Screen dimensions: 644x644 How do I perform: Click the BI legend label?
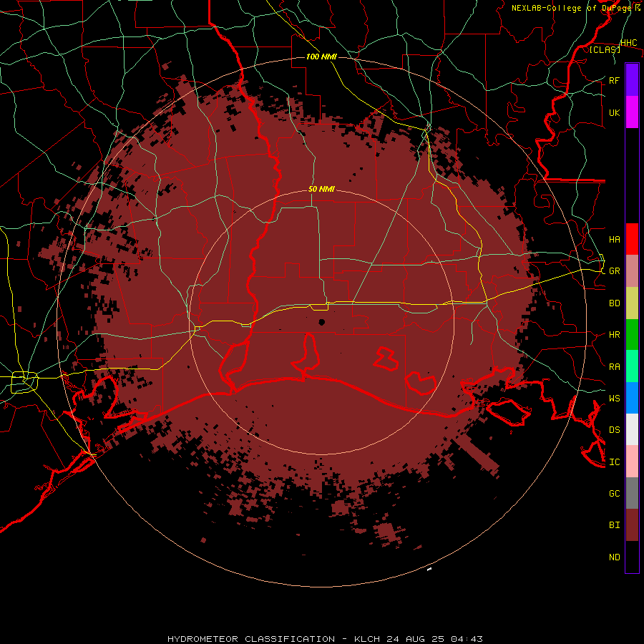click(x=614, y=525)
